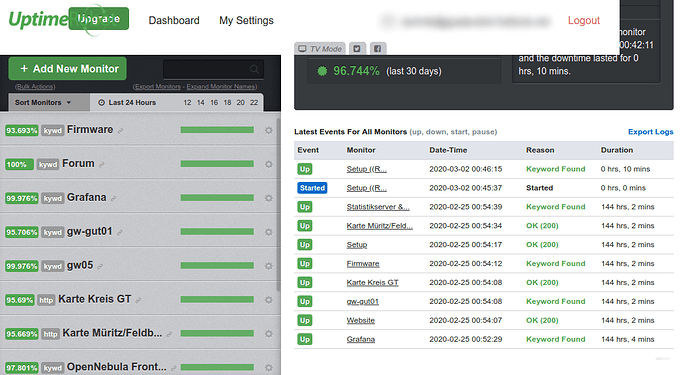Screen dimensions: 690x375
Task: Select the Firmware monitor name
Action: point(90,129)
